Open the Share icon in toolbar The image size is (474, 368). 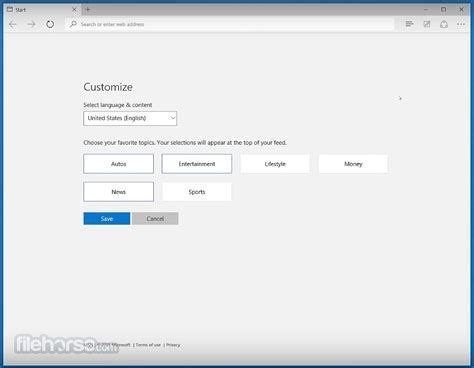pyautogui.click(x=444, y=24)
